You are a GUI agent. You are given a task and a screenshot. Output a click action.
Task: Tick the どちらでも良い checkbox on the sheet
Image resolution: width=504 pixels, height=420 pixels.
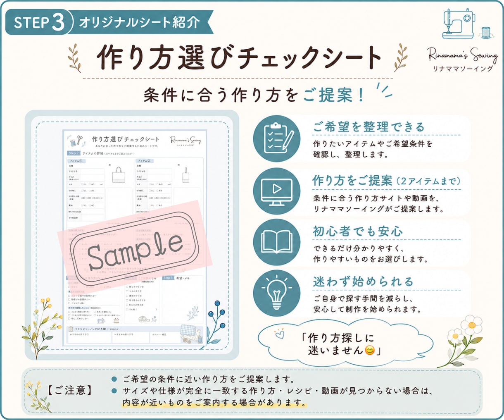coord(69,303)
